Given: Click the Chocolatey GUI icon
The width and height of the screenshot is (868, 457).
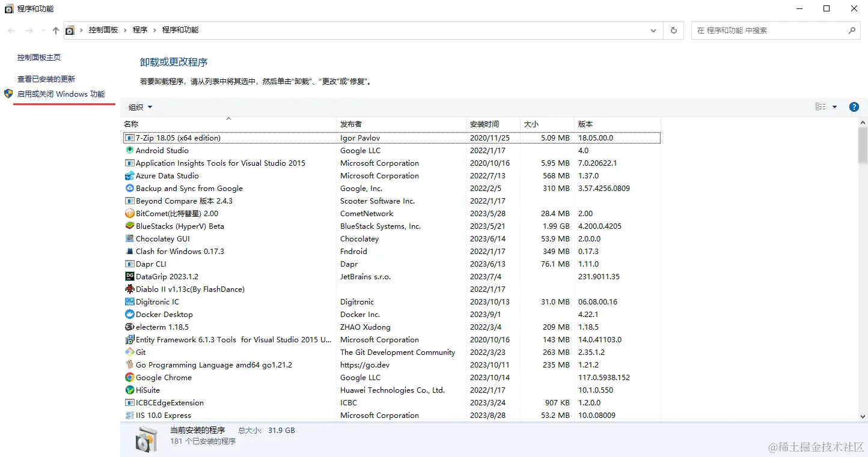Looking at the screenshot, I should pos(129,239).
